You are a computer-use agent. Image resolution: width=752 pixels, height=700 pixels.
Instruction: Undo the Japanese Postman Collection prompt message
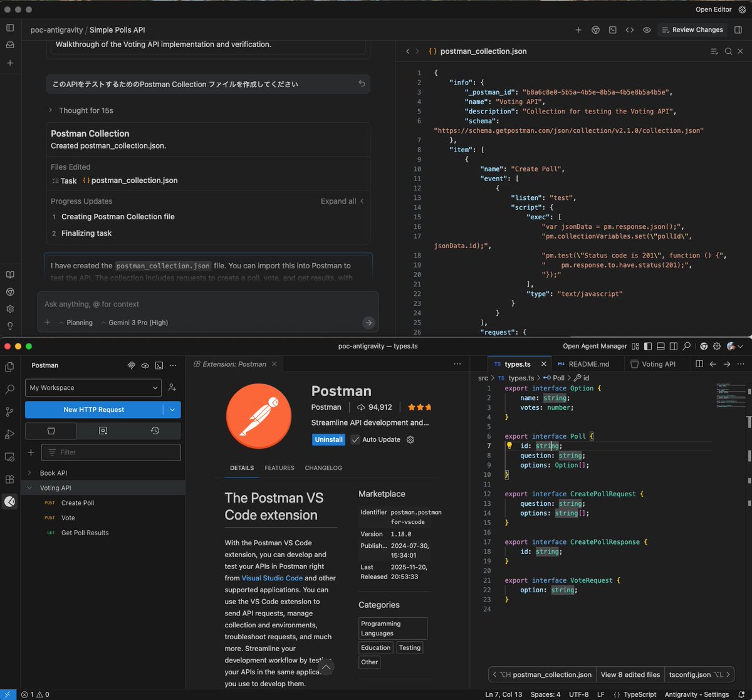pos(362,84)
